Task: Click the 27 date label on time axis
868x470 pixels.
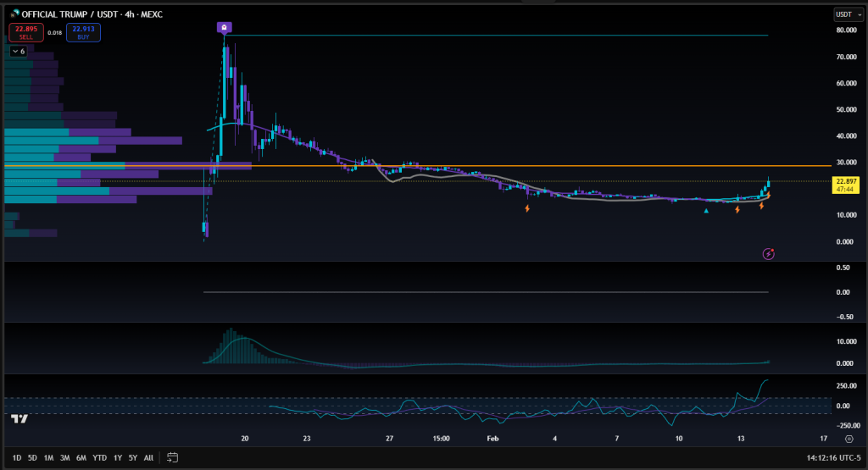Action: 389,439
